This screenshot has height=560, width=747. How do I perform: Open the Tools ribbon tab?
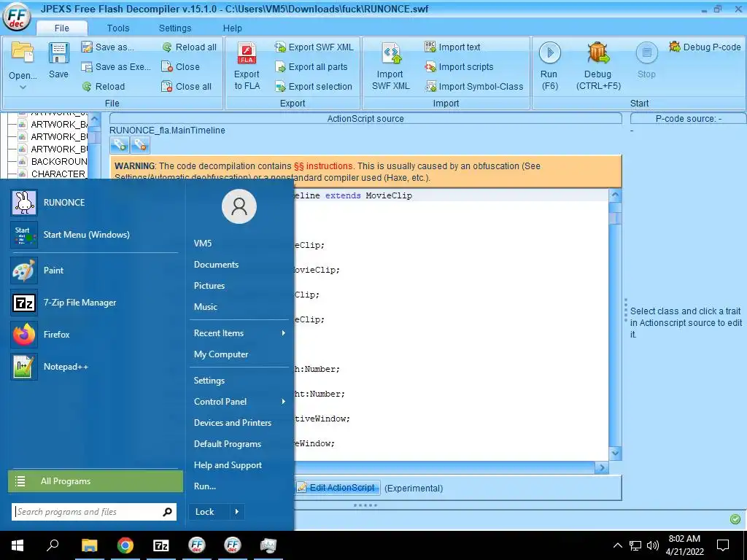[118, 28]
